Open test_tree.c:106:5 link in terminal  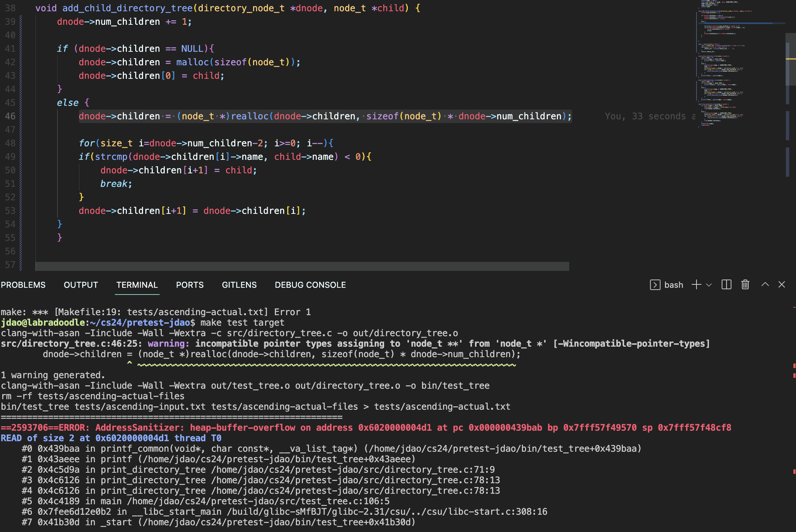pos(258,501)
